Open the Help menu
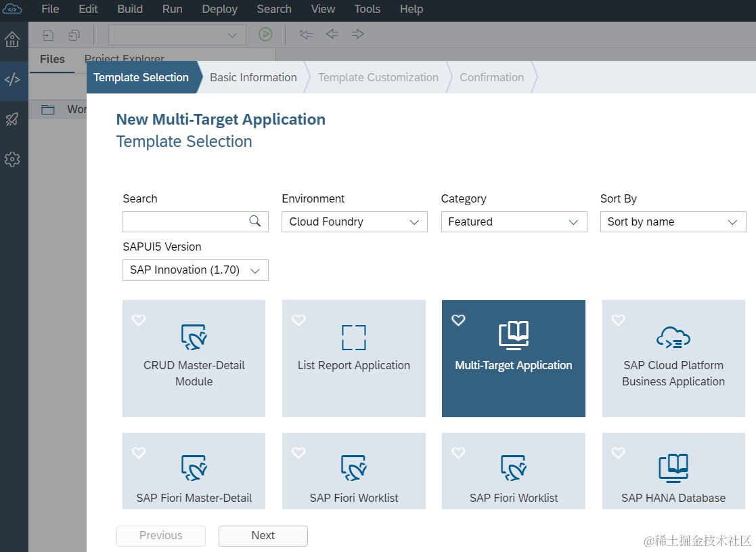The image size is (756, 552). click(x=412, y=9)
